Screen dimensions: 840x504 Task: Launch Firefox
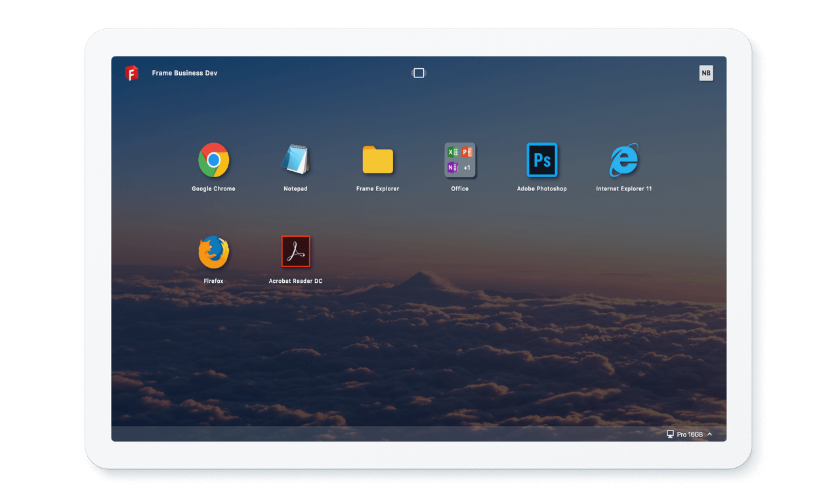tap(213, 251)
